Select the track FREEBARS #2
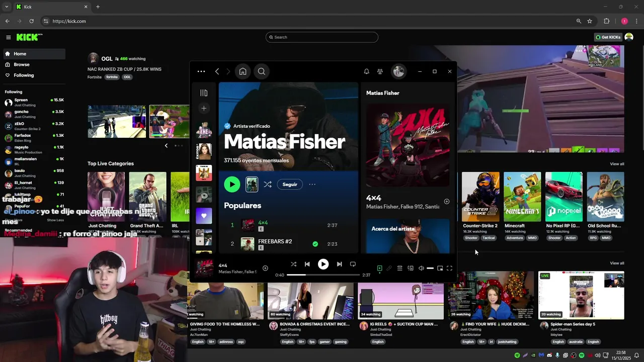The width and height of the screenshot is (644, 362). [x=275, y=241]
